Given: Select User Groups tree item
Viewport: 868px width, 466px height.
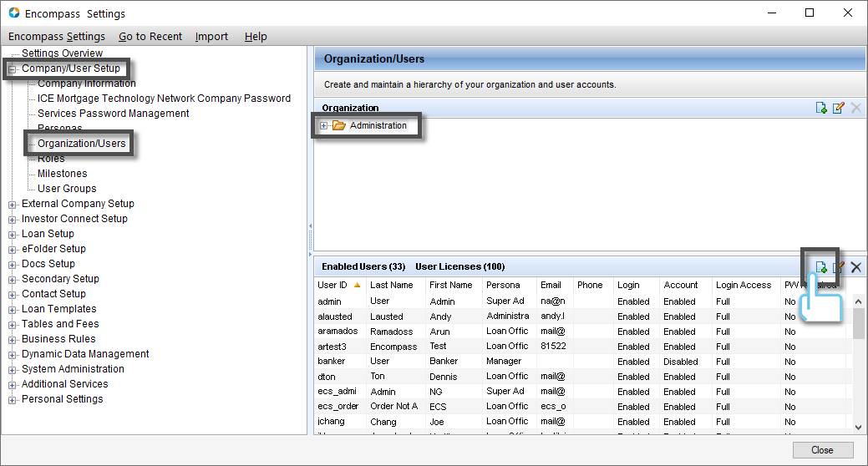Looking at the screenshot, I should click(x=67, y=189).
